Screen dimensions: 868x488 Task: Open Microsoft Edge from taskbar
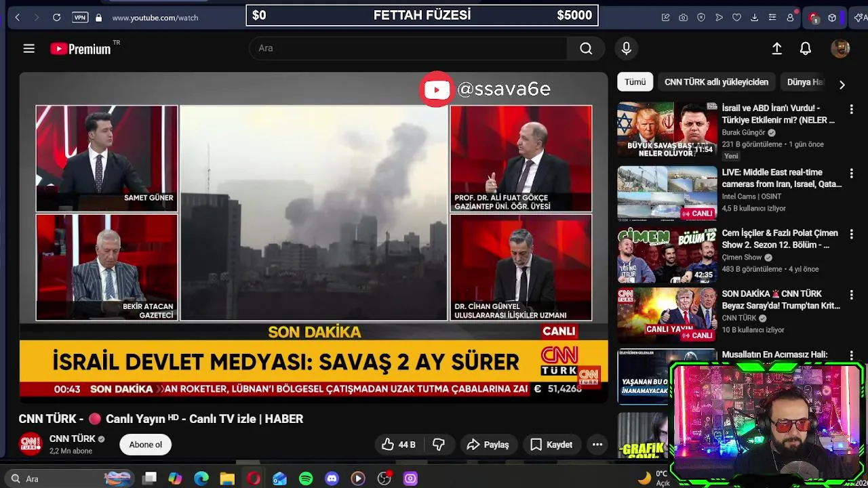pos(201,479)
